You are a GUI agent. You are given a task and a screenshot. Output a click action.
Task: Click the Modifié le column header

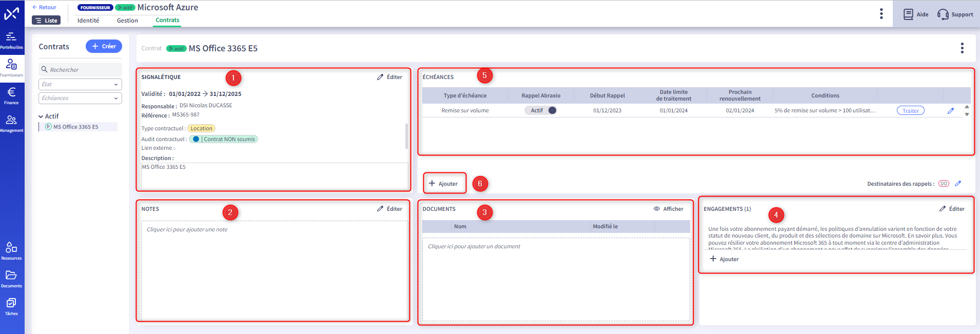(x=605, y=226)
